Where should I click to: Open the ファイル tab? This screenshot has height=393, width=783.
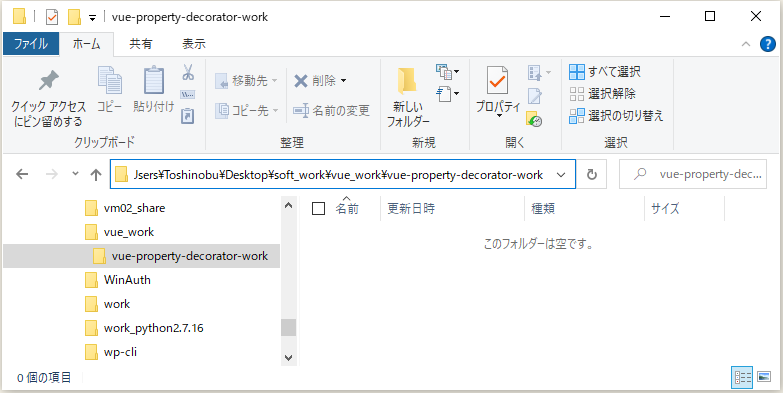(31, 44)
